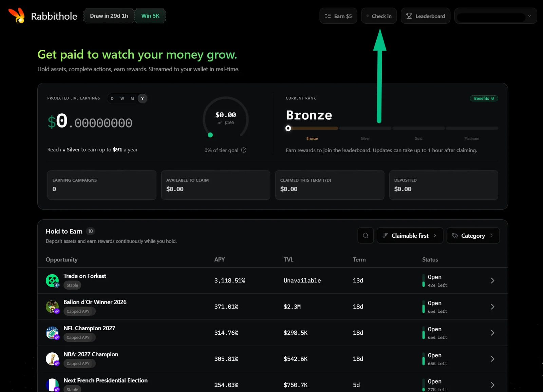This screenshot has height=392, width=543.
Task: Click the Term column header
Action: coord(359,259)
